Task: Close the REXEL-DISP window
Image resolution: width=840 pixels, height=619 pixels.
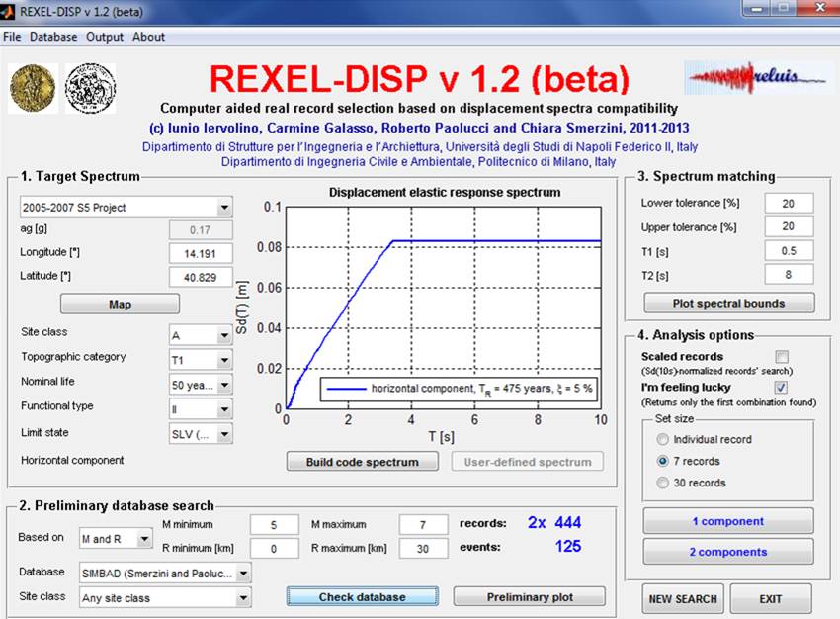Action: [819, 8]
